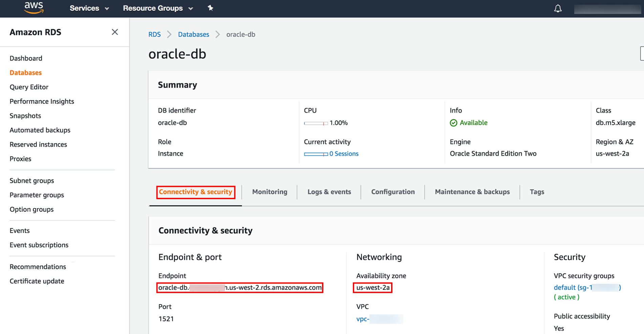Open Dashboard in the sidebar
This screenshot has height=334, width=644.
[26, 58]
